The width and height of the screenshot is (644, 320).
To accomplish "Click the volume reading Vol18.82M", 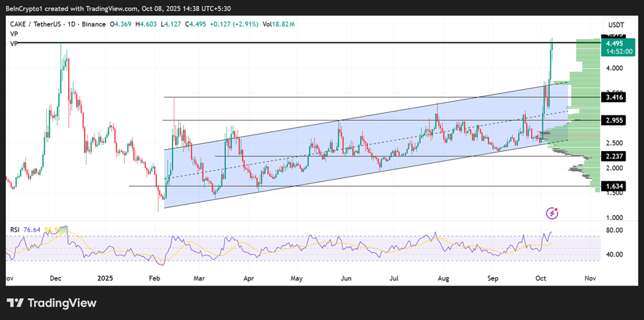I will click(279, 24).
